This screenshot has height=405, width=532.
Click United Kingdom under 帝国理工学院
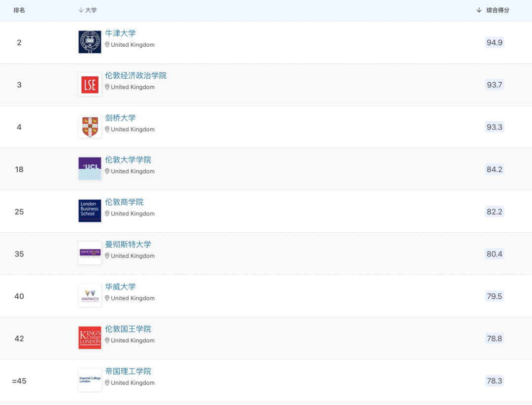pos(133,383)
